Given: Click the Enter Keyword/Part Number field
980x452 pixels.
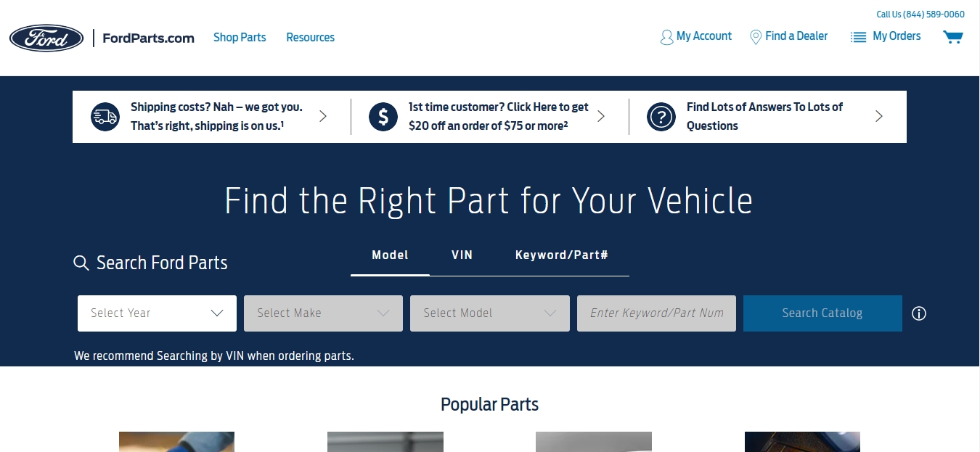Looking at the screenshot, I should [x=656, y=313].
